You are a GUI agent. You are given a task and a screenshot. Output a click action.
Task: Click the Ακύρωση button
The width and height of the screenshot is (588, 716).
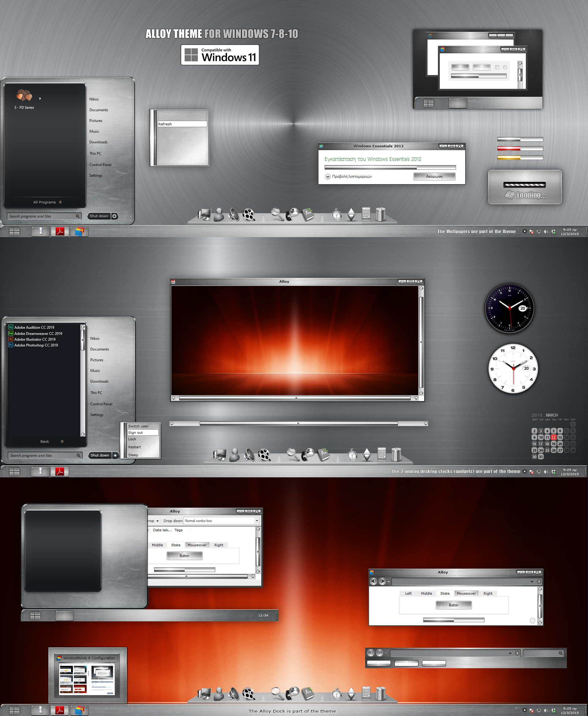pyautogui.click(x=439, y=176)
